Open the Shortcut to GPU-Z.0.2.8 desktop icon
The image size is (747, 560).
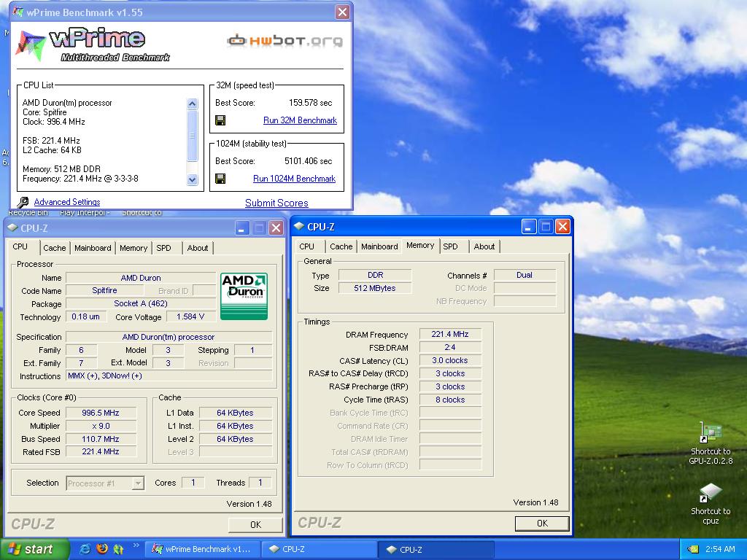[x=711, y=443]
